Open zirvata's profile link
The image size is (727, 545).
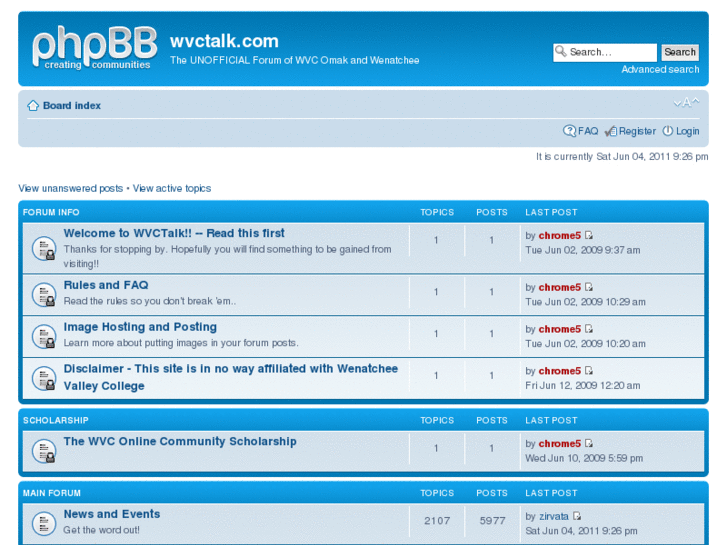[x=554, y=516]
